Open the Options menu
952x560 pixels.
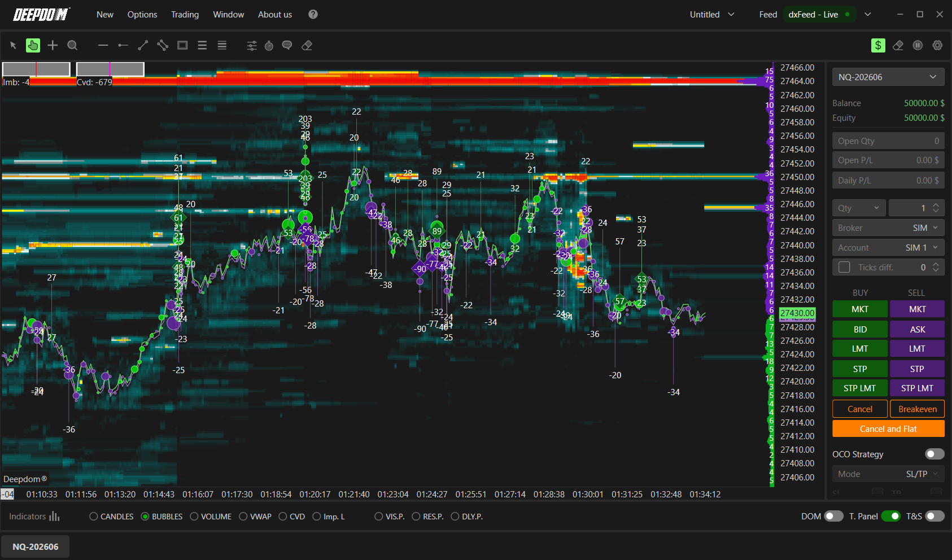pyautogui.click(x=142, y=15)
